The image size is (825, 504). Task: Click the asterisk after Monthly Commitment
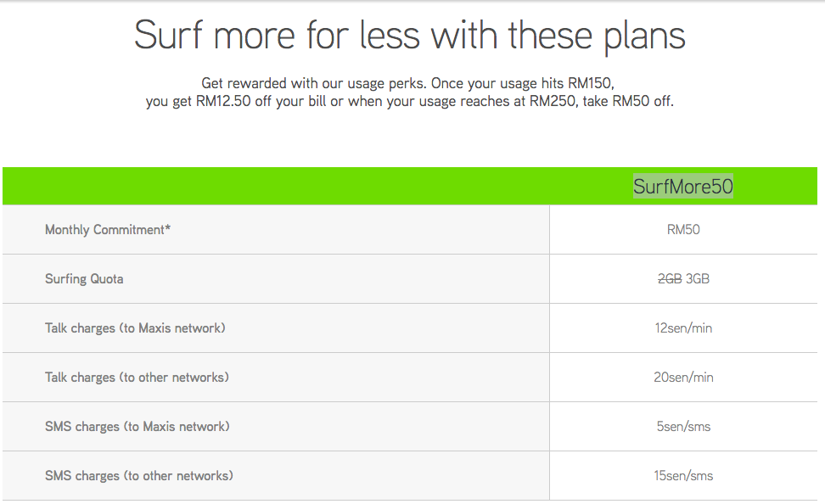[168, 227]
